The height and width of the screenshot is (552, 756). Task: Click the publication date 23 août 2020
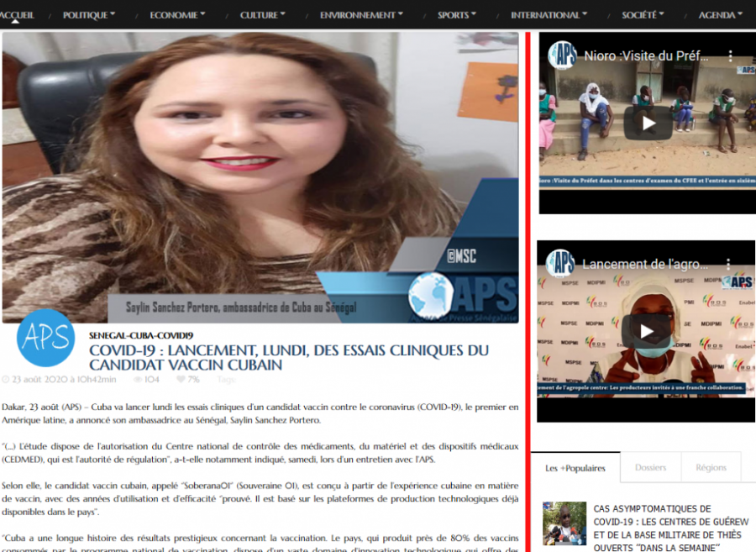click(64, 380)
